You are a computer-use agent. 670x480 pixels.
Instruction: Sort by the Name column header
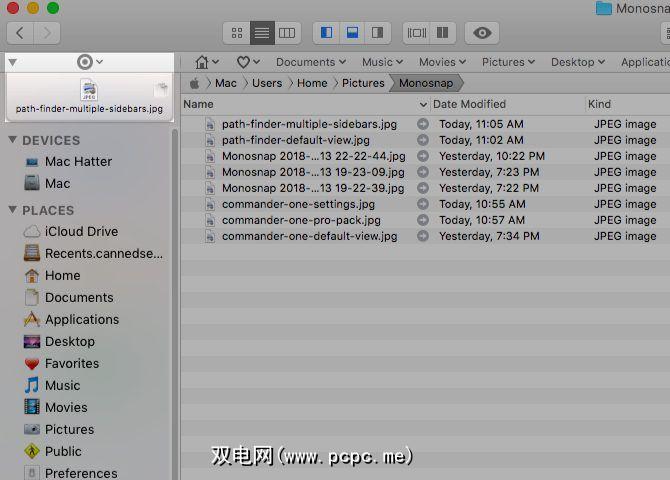(198, 104)
